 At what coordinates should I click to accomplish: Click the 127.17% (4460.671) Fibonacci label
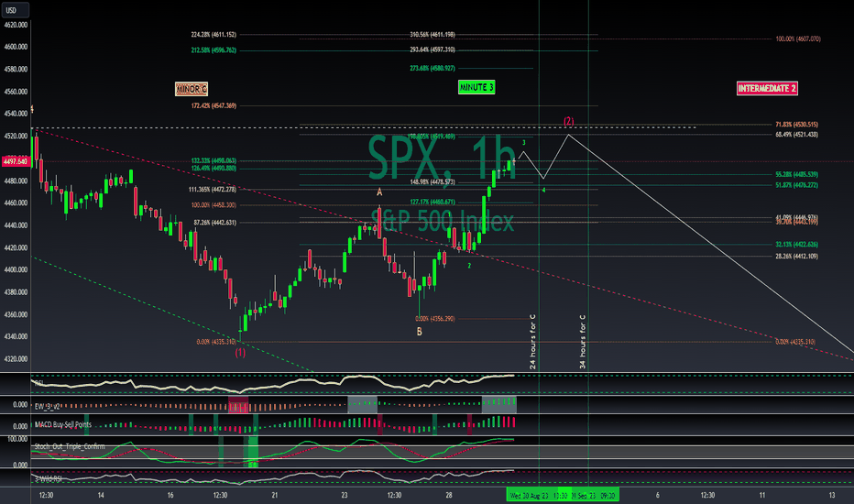pyautogui.click(x=432, y=203)
